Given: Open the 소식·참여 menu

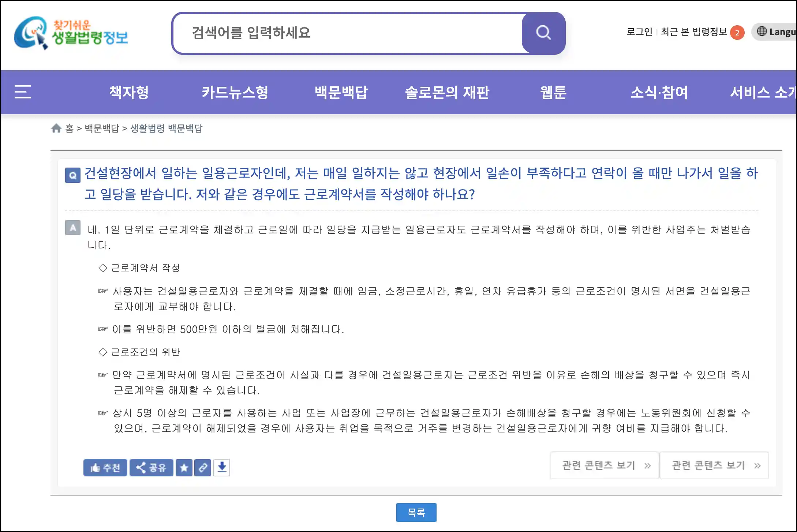Looking at the screenshot, I should (659, 92).
